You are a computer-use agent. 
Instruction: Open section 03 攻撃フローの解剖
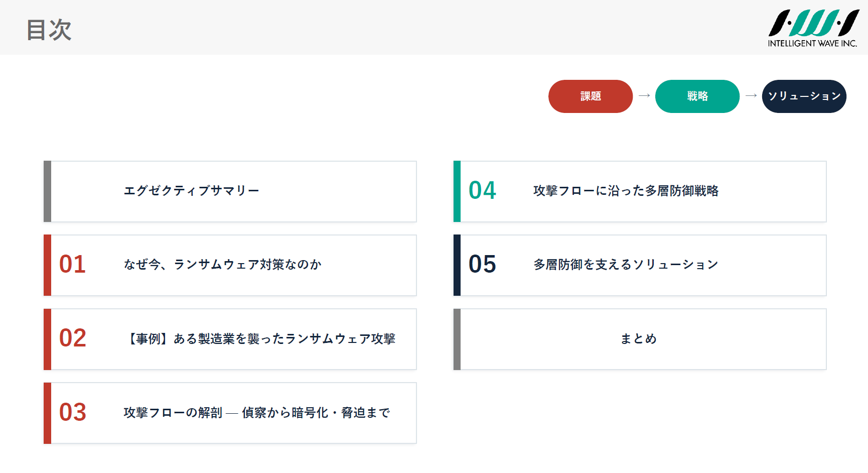click(230, 413)
